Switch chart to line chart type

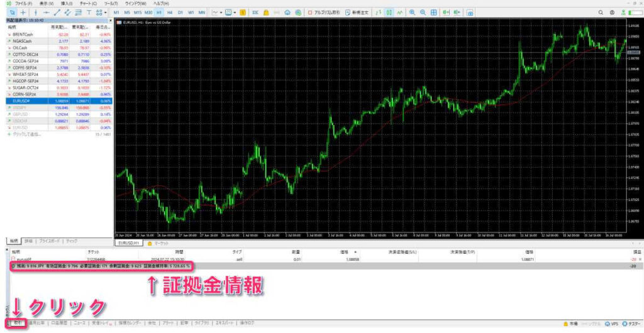coord(400,13)
